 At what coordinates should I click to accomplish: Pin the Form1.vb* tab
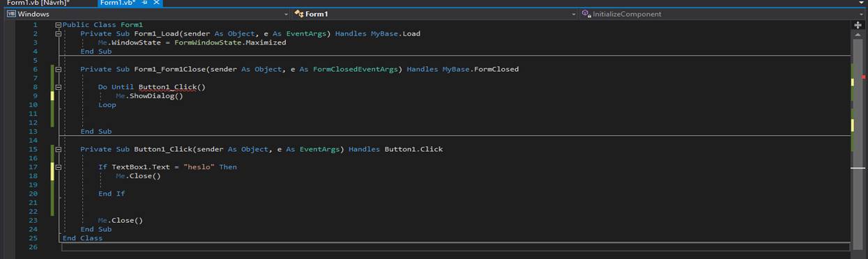pyautogui.click(x=144, y=3)
